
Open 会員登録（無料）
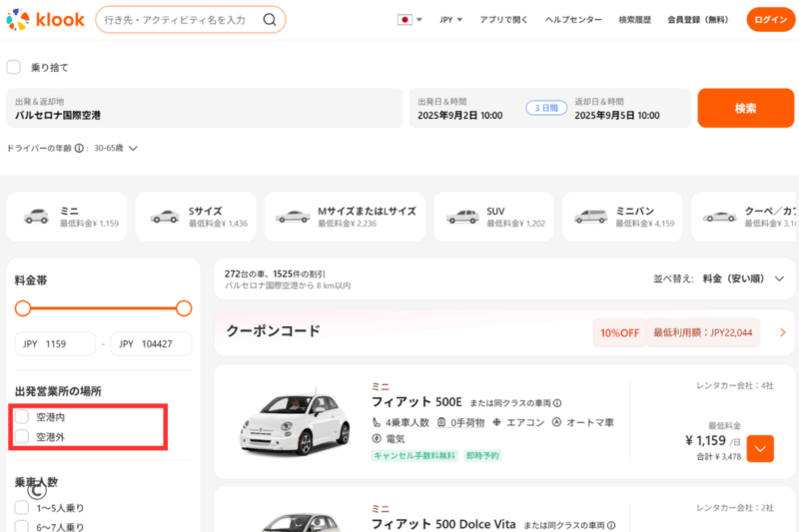698,20
